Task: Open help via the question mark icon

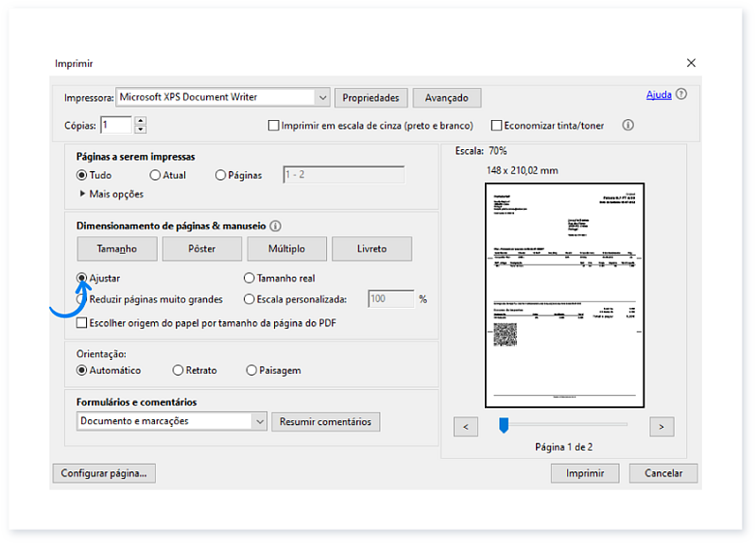Action: 681,94
